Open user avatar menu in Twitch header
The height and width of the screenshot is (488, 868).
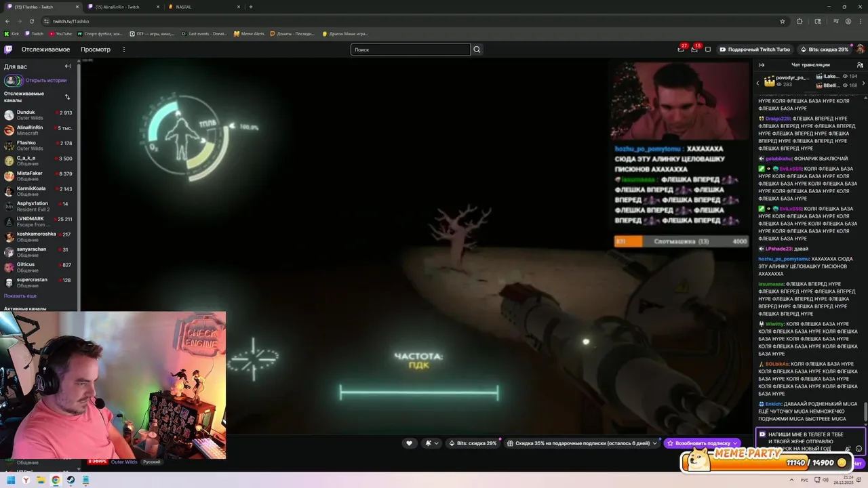(860, 49)
